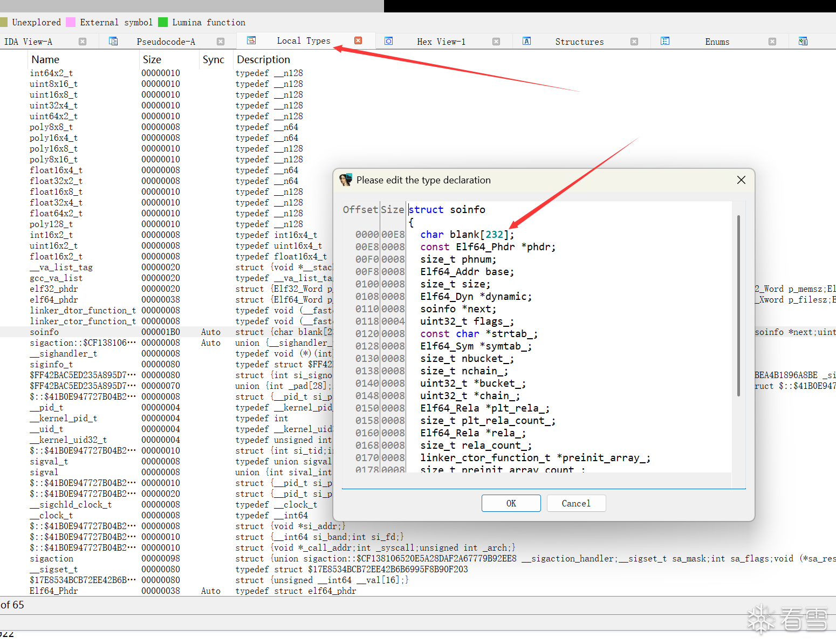Viewport: 836px width, 644px height.
Task: Switch to the IDA View-A tab
Action: 29,42
